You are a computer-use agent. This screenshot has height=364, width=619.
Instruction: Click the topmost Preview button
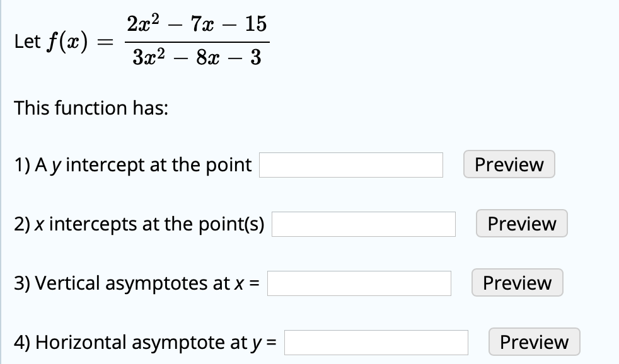coord(509,164)
